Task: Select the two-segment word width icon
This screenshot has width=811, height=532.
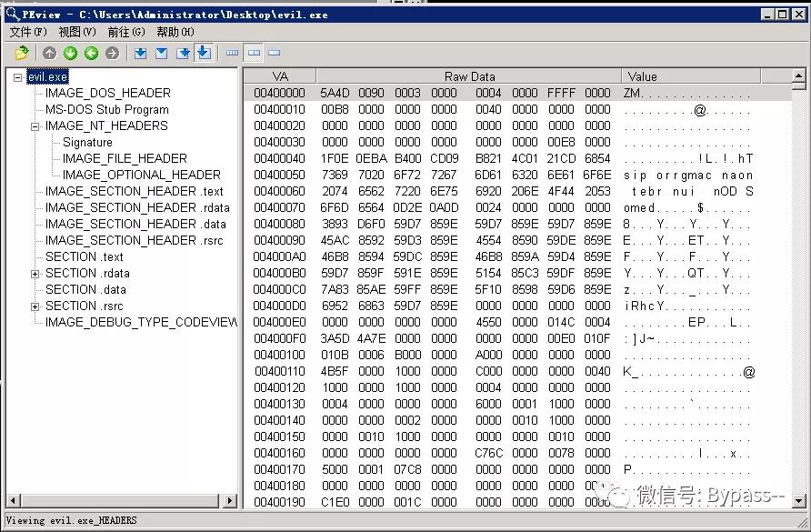Action: 254,53
